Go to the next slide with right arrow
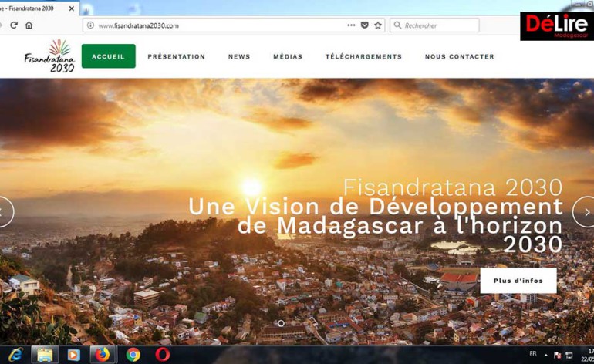 583,212
